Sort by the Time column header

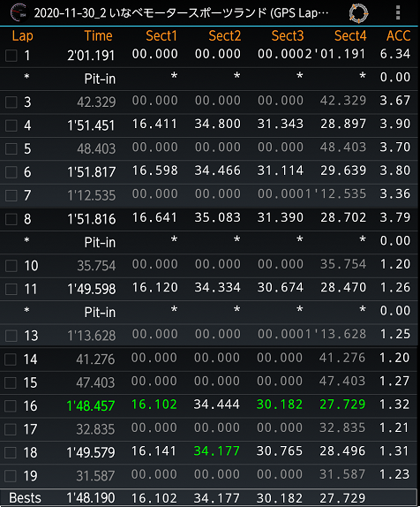point(98,35)
